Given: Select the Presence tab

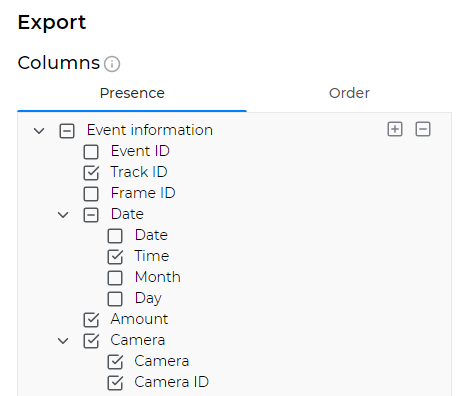Looking at the screenshot, I should tap(132, 93).
